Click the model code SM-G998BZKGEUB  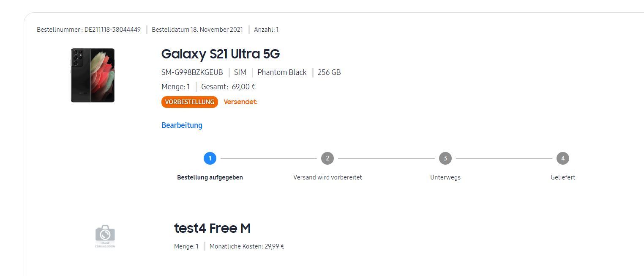(x=192, y=72)
